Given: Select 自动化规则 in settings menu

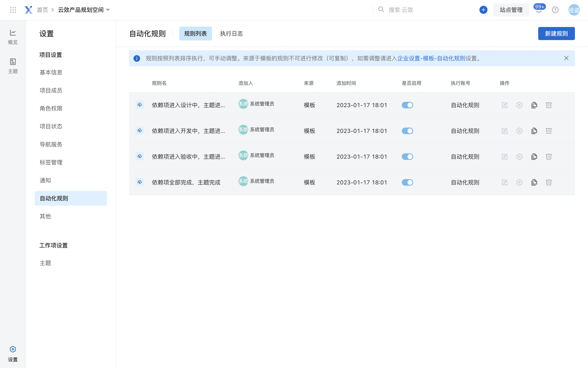Looking at the screenshot, I should [71, 198].
